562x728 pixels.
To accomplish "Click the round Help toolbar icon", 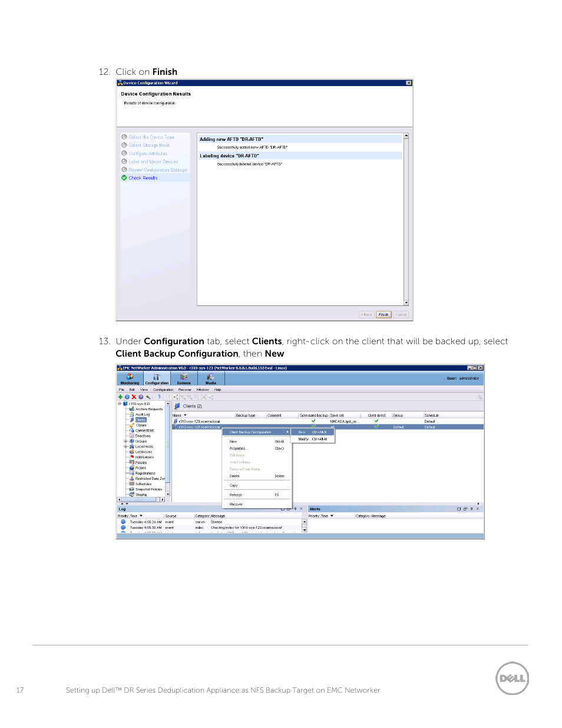I will click(x=141, y=397).
